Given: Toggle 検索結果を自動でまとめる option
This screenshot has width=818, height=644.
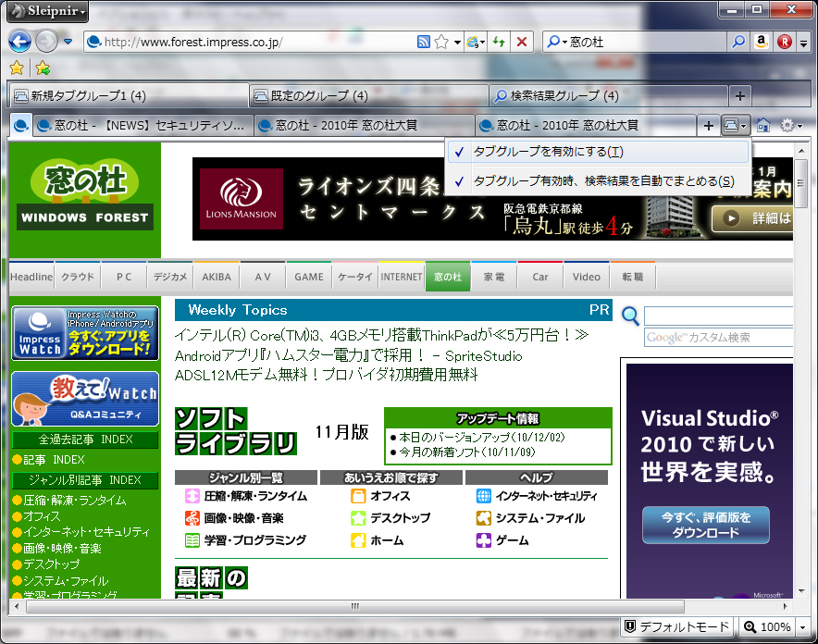Looking at the screenshot, I should coord(598,181).
